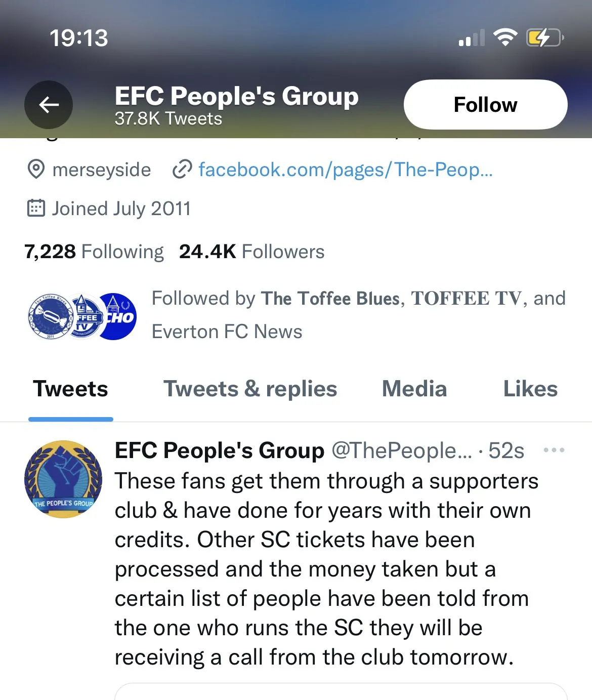Open the People's Group tweet avatar
The height and width of the screenshot is (700, 592).
pyautogui.click(x=63, y=479)
